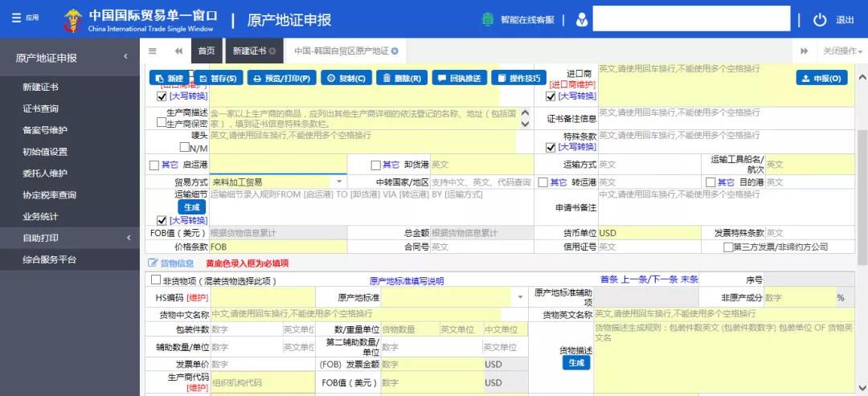868x396 pixels.
Task: Enable the N/M checkbox under 唛头
Action: click(184, 147)
